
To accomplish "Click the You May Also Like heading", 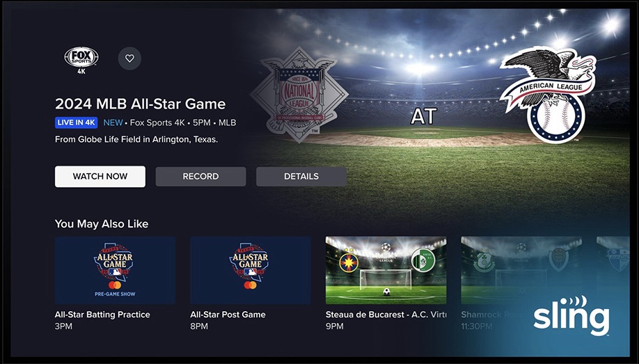I will (x=102, y=224).
